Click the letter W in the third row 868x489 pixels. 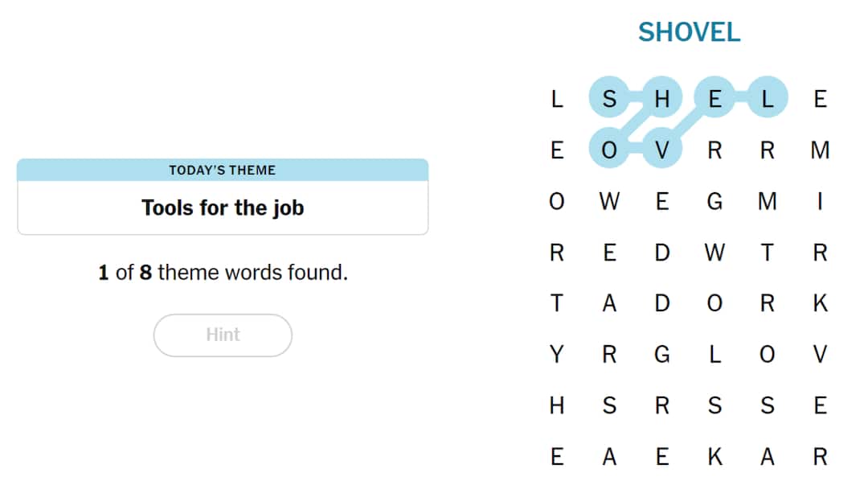pos(609,201)
